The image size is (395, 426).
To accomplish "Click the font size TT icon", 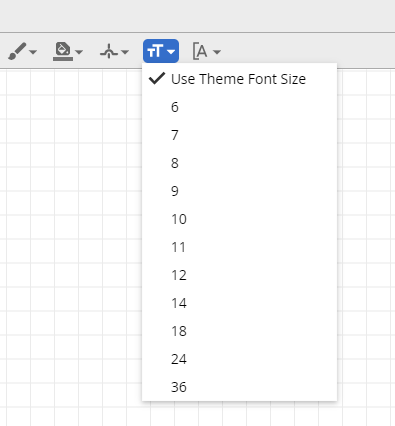I will [x=155, y=51].
